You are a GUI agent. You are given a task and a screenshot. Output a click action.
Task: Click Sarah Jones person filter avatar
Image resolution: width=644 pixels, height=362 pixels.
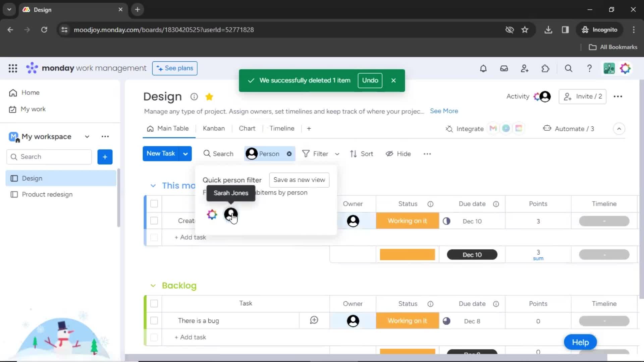[230, 215]
